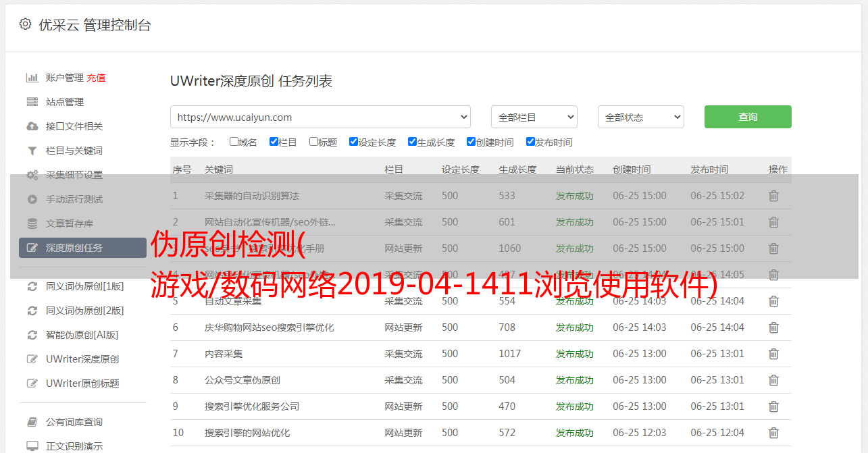Click the 当前状态 column header
Image resolution: width=868 pixels, height=453 pixels.
pyautogui.click(x=575, y=169)
